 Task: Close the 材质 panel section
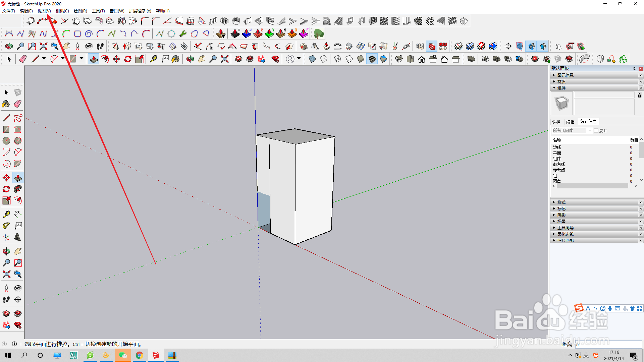click(x=641, y=81)
